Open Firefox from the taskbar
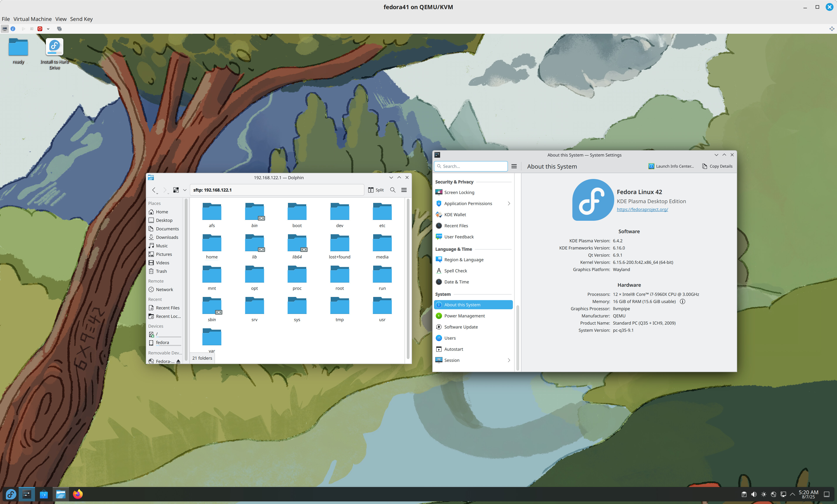This screenshot has height=504, width=837. pos(78,494)
